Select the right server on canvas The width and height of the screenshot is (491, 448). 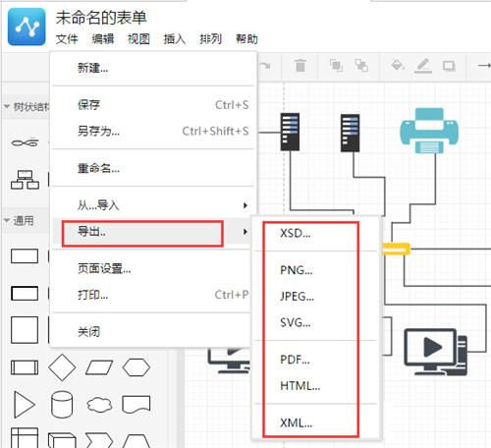(x=350, y=133)
